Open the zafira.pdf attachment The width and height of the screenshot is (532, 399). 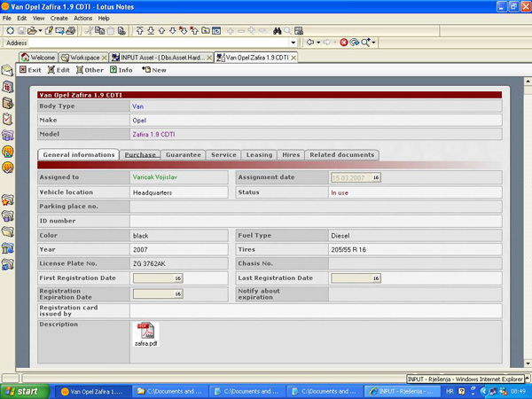[x=146, y=334]
